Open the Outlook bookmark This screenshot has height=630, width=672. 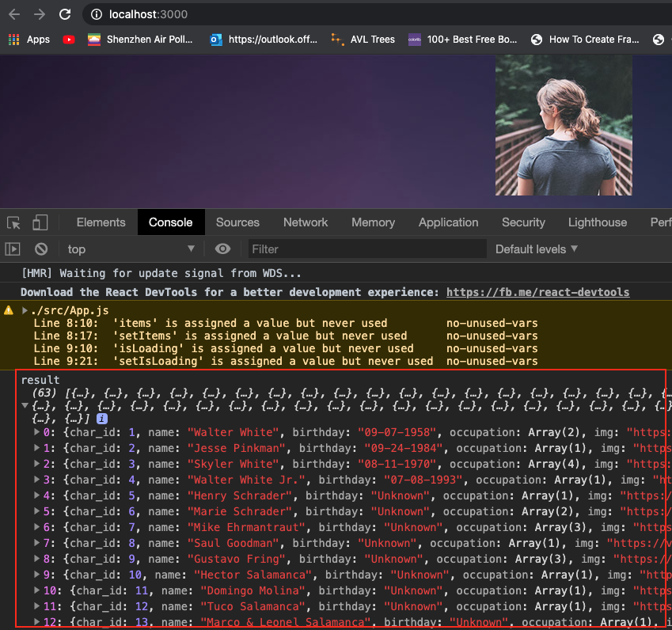click(264, 40)
